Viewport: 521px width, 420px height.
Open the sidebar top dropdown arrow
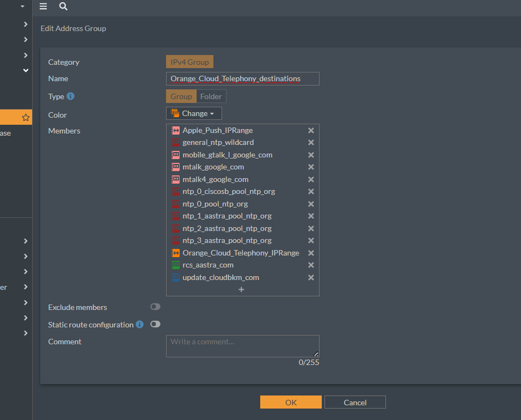coord(23,7)
